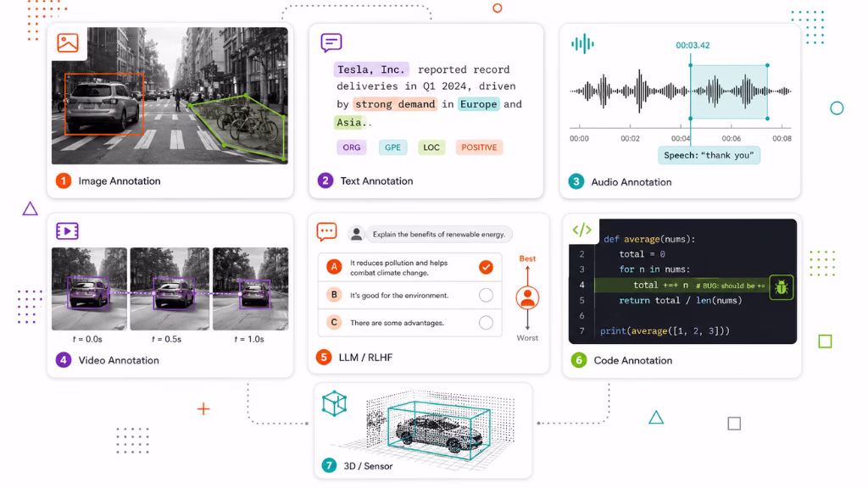This screenshot has height=488, width=868.
Task: Click the image annotation picture icon
Action: (x=68, y=42)
